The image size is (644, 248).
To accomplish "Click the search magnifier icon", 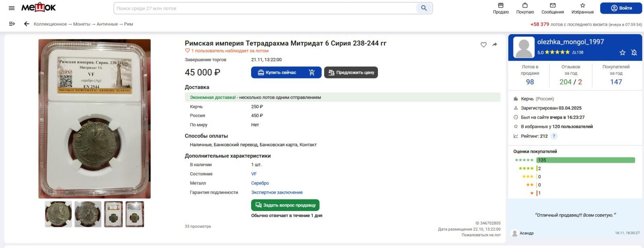I will click(x=424, y=8).
